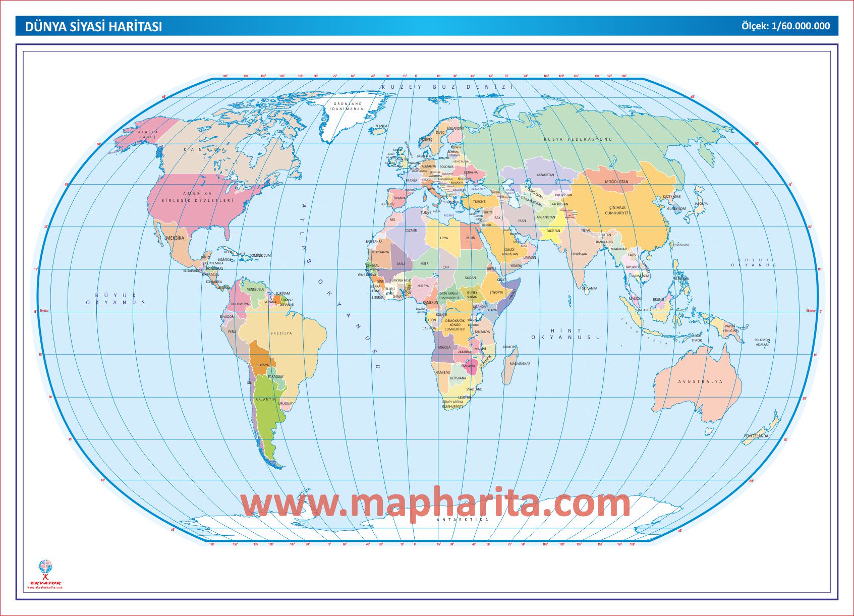This screenshot has height=616, width=854.
Task: Click the www.ekvatorharita.com link under the logo
Action: 45,587
